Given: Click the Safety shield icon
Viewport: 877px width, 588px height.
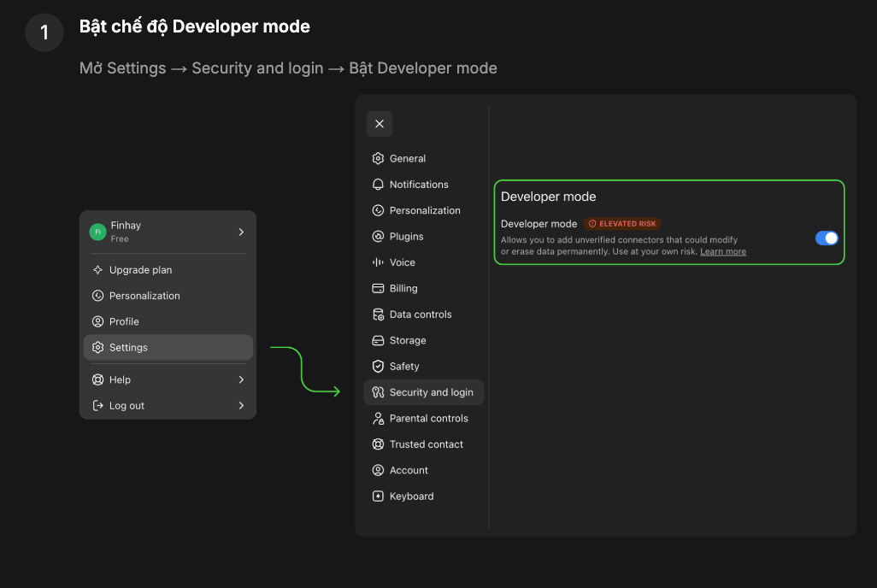Looking at the screenshot, I should pos(378,367).
